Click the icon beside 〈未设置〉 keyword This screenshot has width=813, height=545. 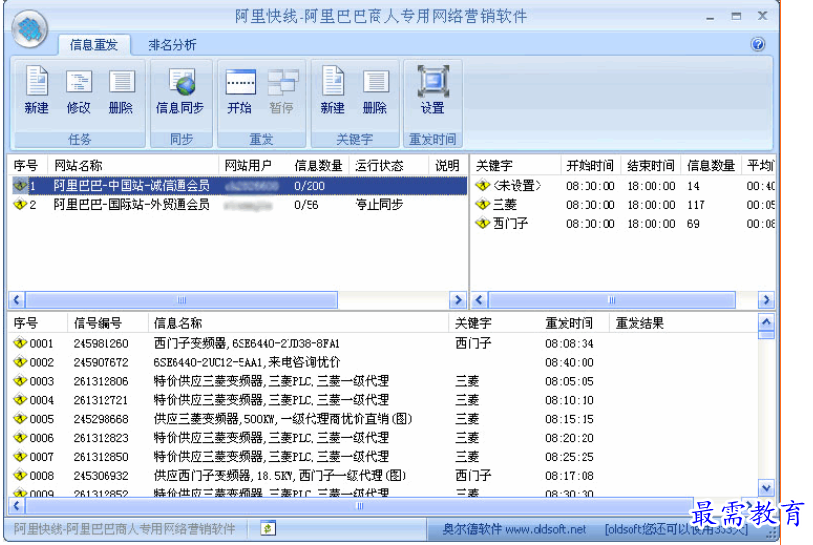(482, 185)
